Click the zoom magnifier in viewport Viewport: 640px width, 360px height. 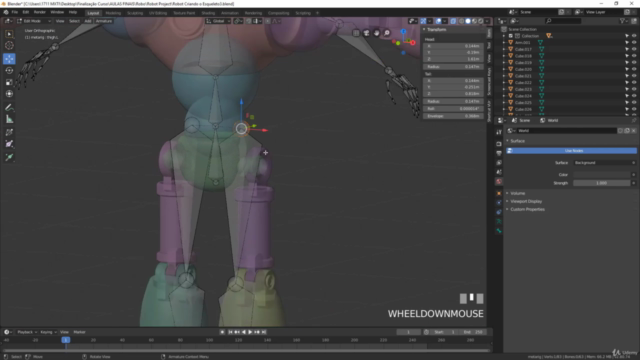[x=387, y=33]
